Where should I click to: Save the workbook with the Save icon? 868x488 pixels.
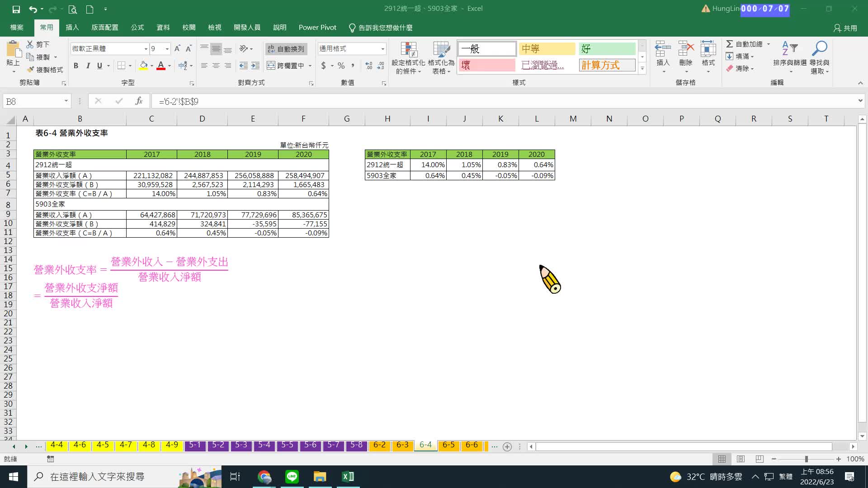16,9
